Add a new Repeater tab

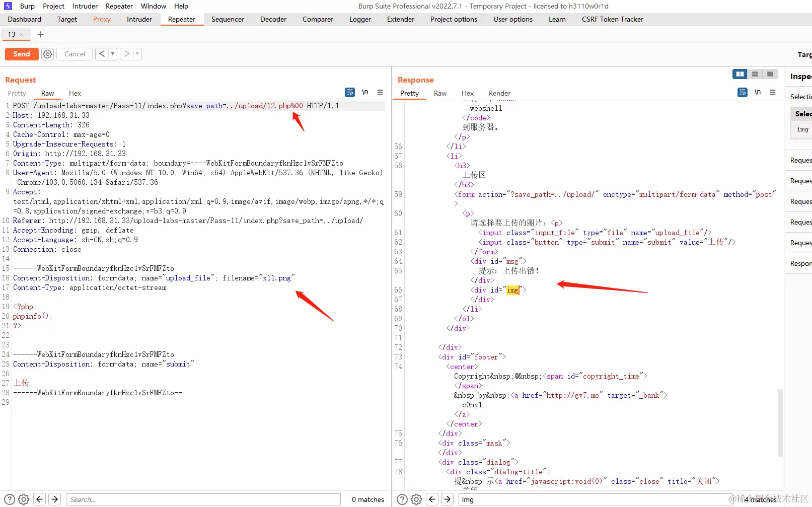pos(41,34)
